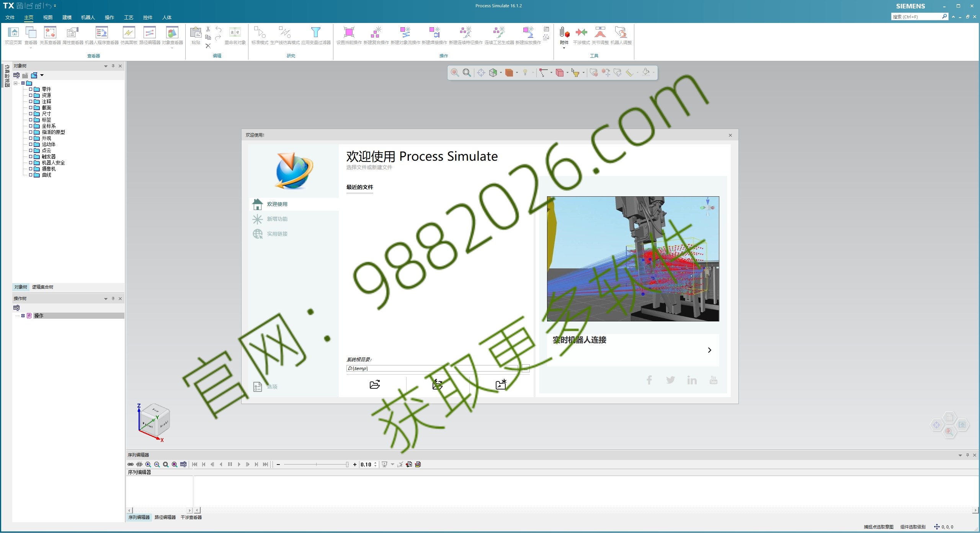Click the 应用变量过滤器 funnel icon

[316, 33]
